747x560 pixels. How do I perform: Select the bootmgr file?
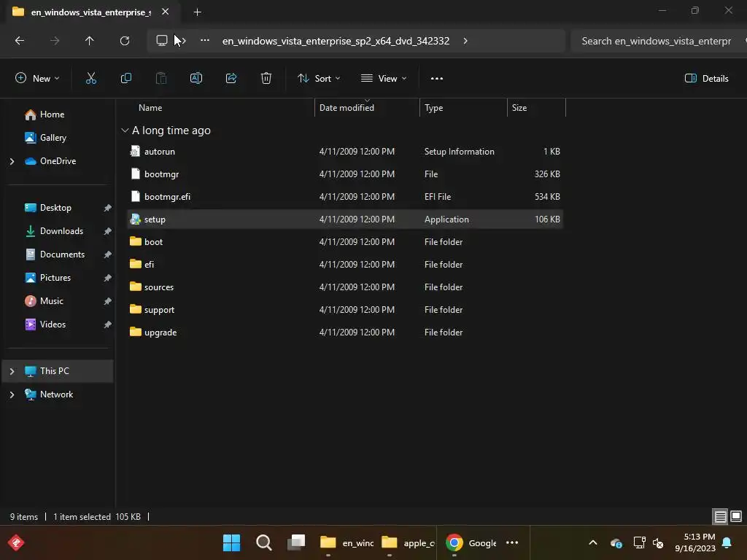tap(345, 174)
